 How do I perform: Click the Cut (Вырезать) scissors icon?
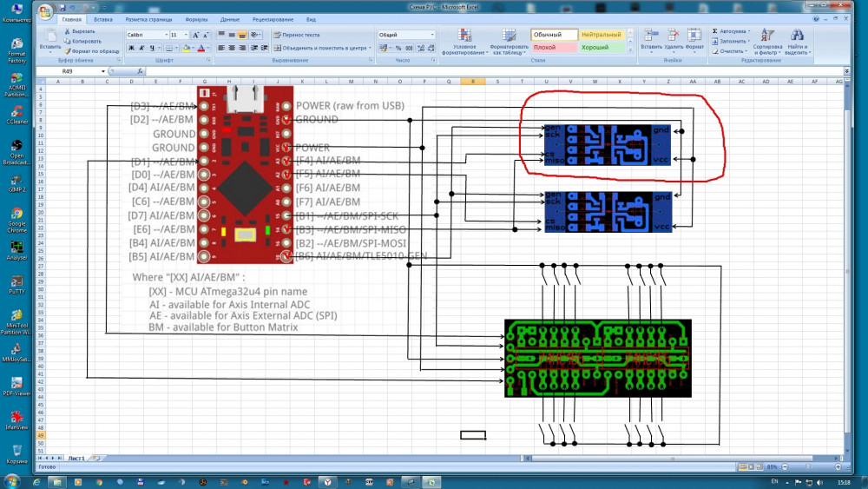(x=67, y=31)
